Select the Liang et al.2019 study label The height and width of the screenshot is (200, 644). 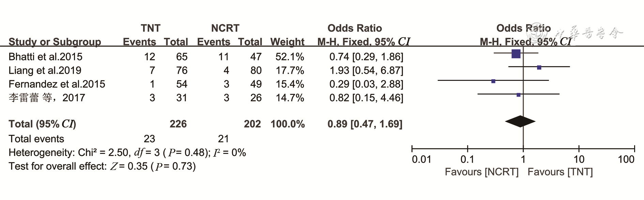[x=45, y=70]
